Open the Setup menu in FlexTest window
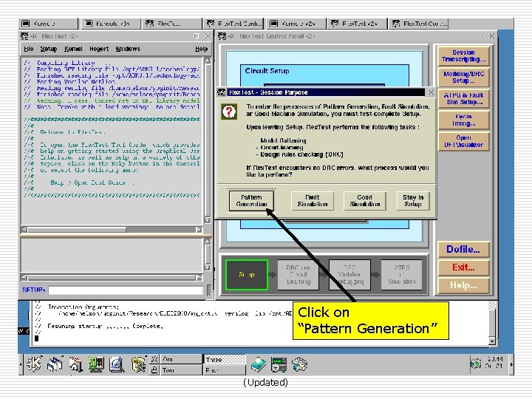Screen dimensions: 532x399 click(49, 49)
